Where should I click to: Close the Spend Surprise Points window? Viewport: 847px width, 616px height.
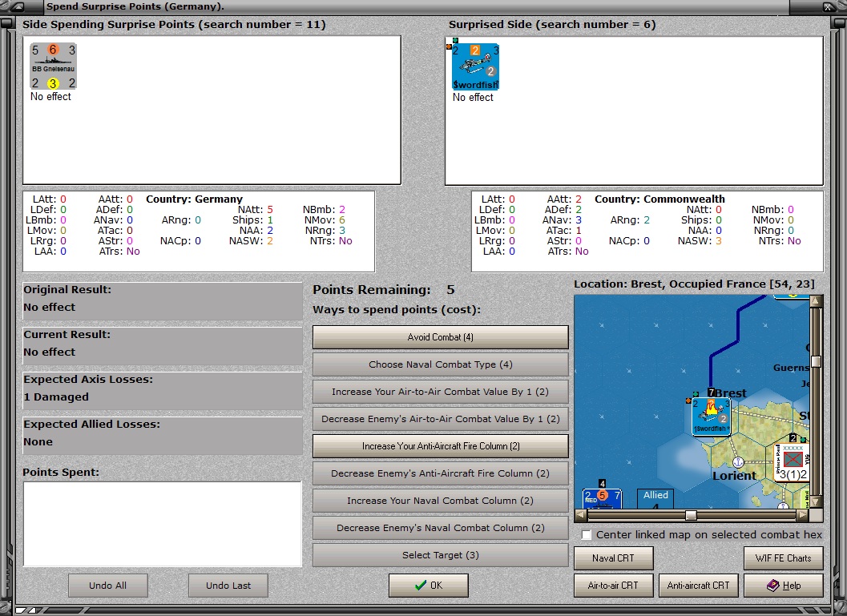pyautogui.click(x=829, y=7)
